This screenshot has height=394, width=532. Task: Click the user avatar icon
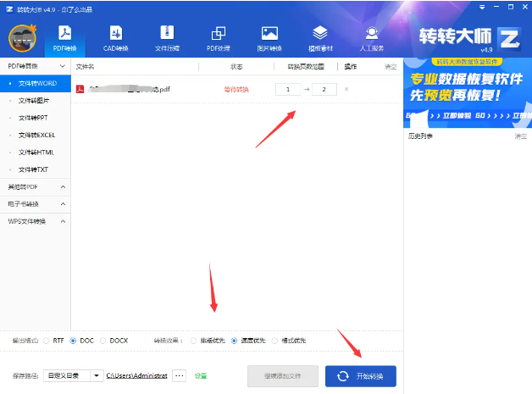22,38
